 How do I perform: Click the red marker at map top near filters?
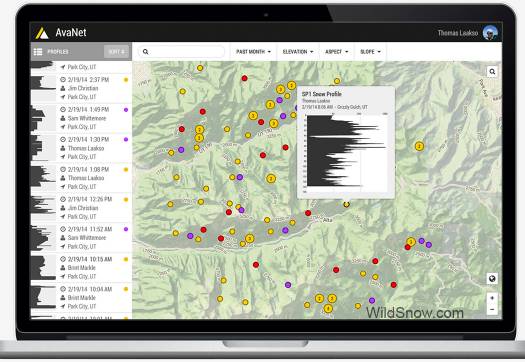tap(244, 78)
